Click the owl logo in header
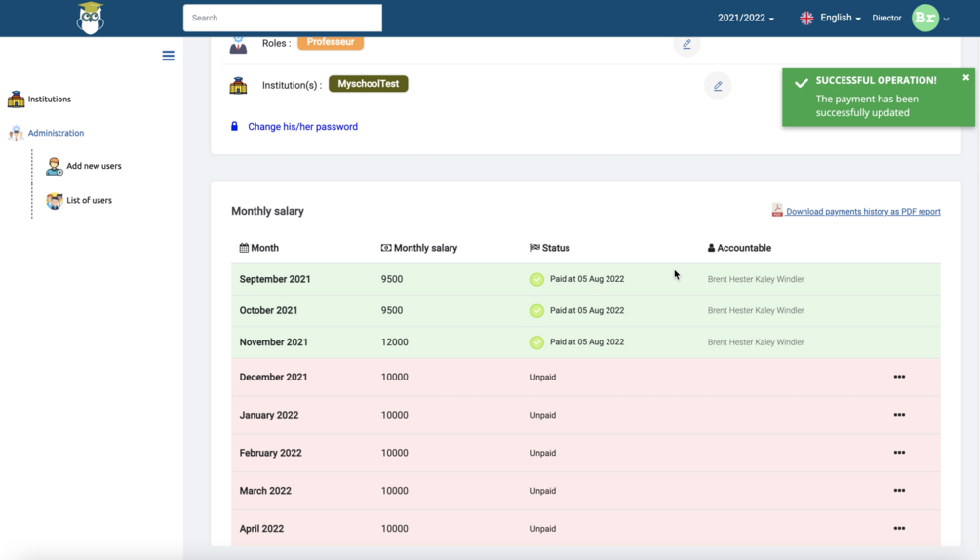 [90, 19]
